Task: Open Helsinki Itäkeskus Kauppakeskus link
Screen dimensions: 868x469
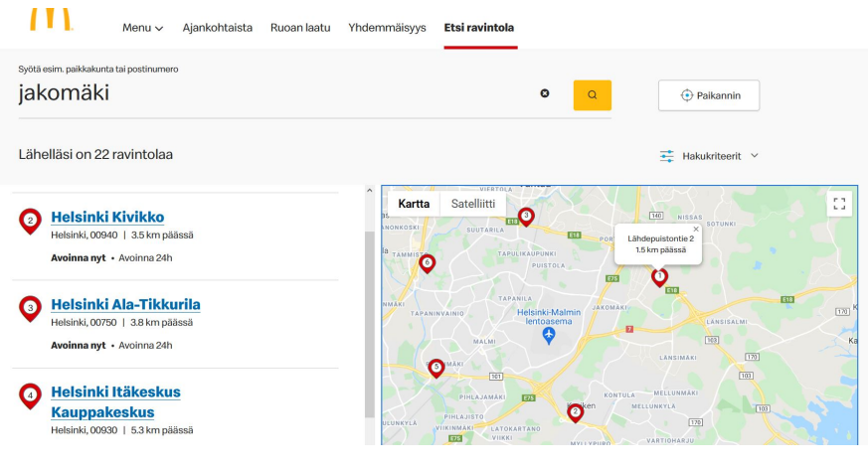Action: [x=115, y=402]
